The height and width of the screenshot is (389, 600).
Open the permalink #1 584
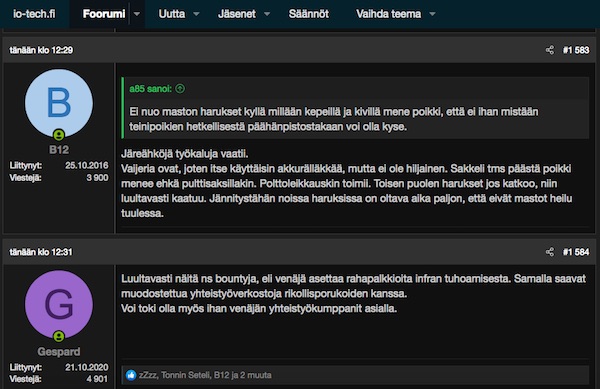pos(576,252)
